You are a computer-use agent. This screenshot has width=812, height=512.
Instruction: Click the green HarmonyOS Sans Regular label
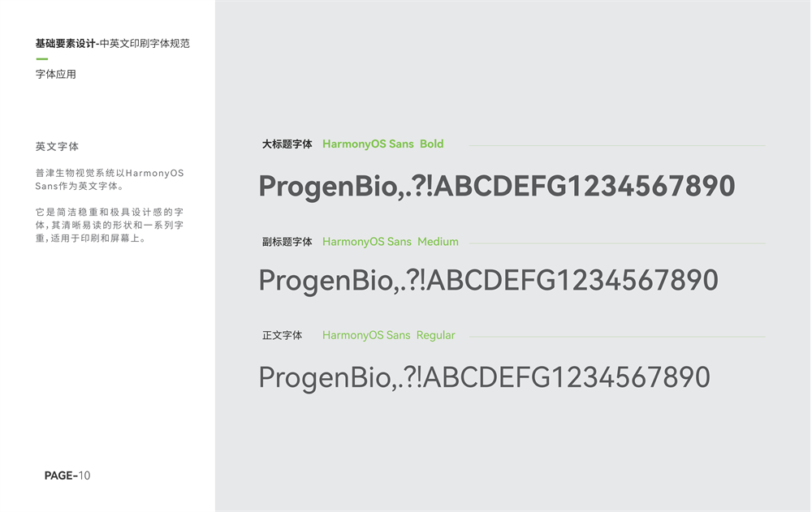(x=388, y=335)
